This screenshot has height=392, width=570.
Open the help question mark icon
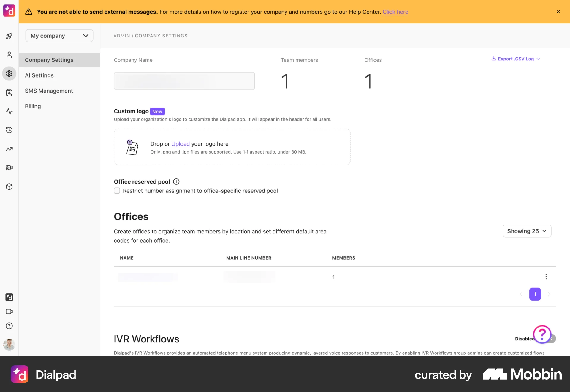9,326
